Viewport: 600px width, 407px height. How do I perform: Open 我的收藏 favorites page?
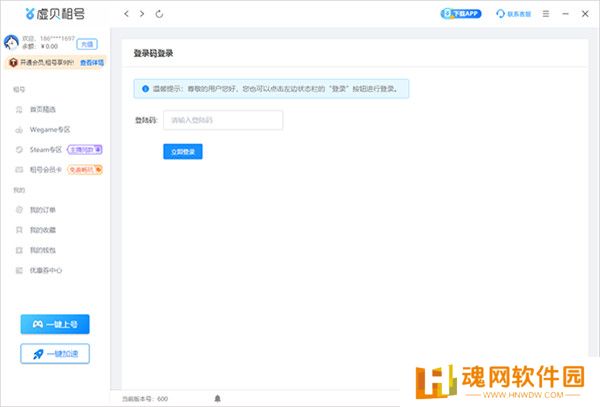pos(42,230)
